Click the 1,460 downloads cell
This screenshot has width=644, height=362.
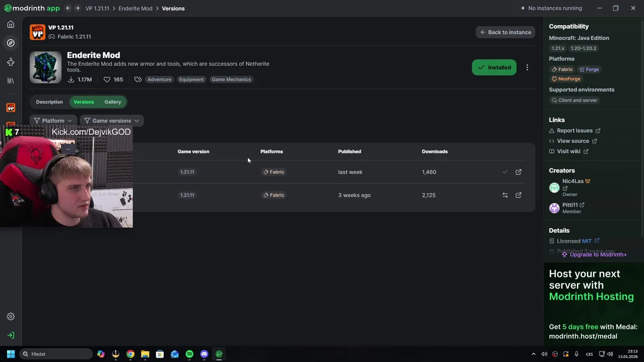429,172
